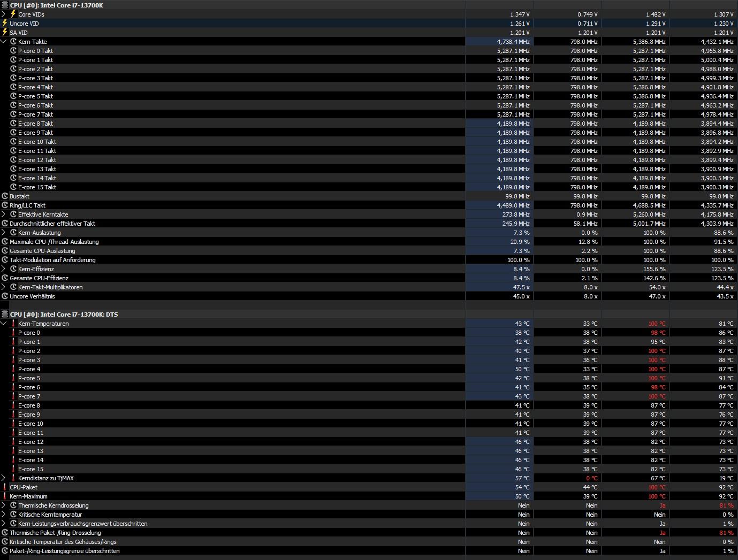The height and width of the screenshot is (560, 738).
Task: Click the 5,386.8 MHz Kern-Takte maximum
Action: (x=649, y=42)
